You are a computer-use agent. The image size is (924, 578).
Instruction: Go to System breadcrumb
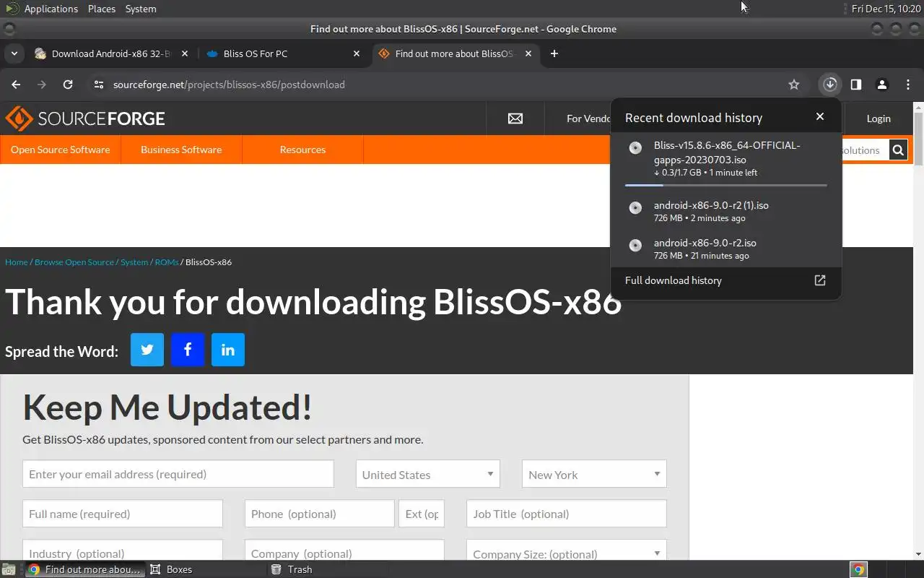[134, 262]
